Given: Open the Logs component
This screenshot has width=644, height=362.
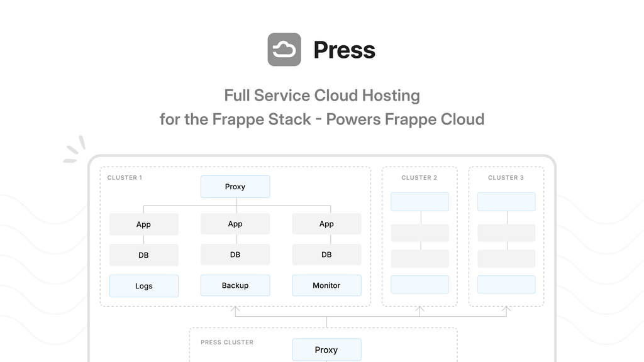Looking at the screenshot, I should tap(143, 285).
